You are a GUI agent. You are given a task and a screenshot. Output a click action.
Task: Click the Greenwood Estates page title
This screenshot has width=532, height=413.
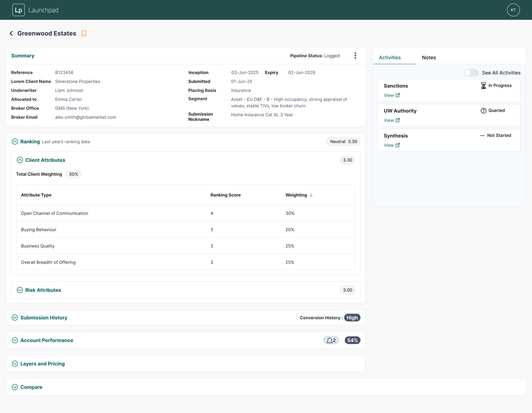point(47,33)
